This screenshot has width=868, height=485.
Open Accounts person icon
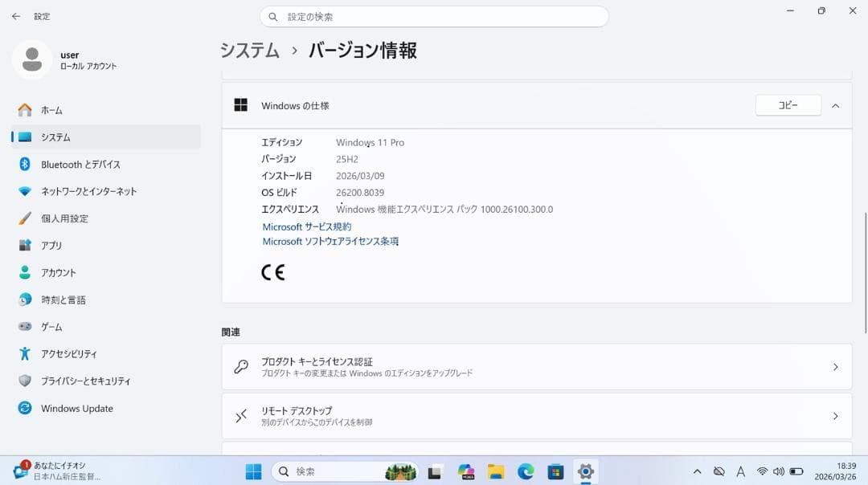pyautogui.click(x=25, y=272)
